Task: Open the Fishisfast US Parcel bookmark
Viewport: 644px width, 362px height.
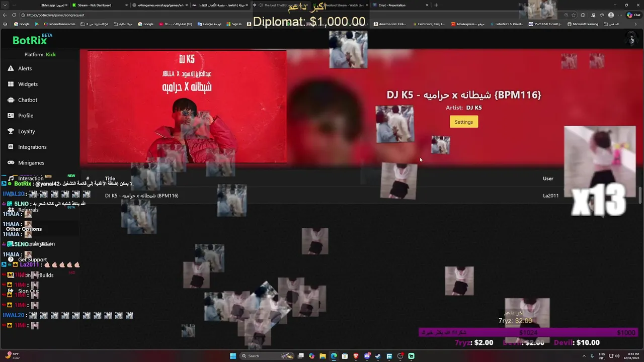Action: (x=506, y=24)
